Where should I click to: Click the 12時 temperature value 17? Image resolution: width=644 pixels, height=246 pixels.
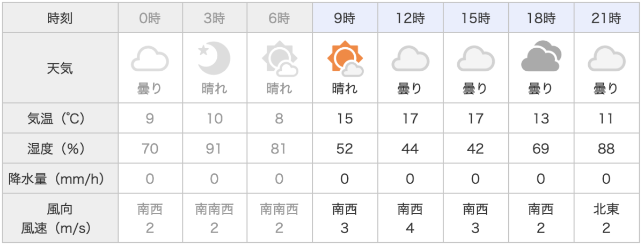[x=410, y=118]
